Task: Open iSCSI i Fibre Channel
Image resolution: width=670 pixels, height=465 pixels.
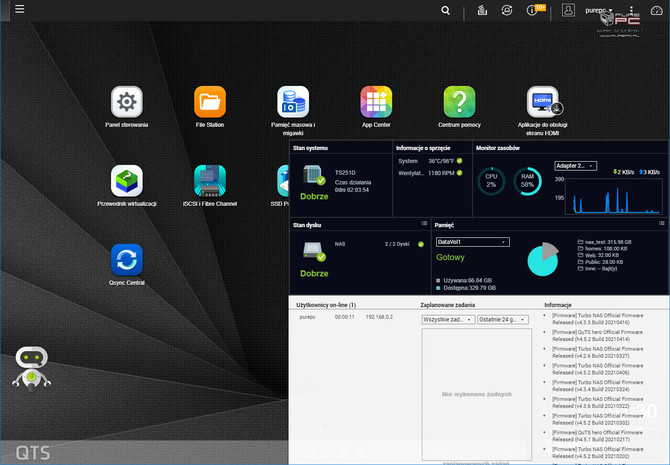Action: coord(210,181)
